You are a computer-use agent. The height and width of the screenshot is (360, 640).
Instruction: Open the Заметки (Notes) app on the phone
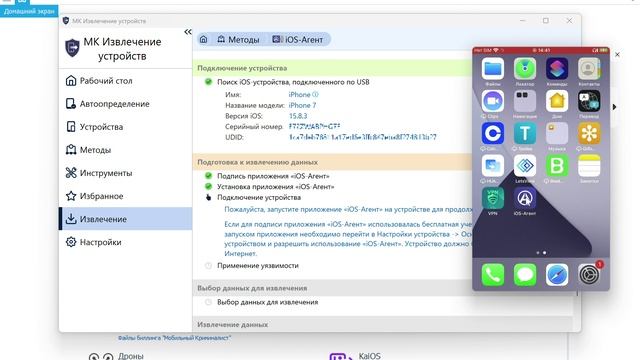tap(589, 166)
